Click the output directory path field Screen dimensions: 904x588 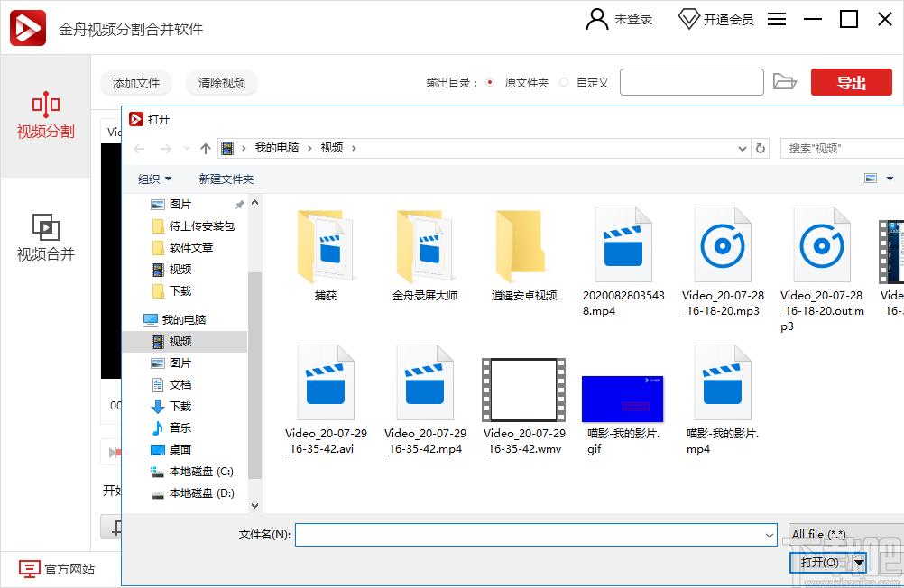pyautogui.click(x=691, y=82)
